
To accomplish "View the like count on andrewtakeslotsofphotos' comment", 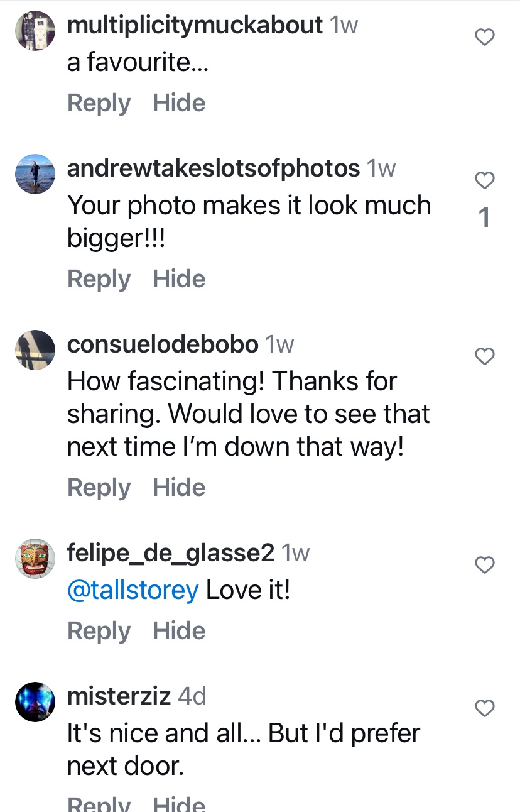I will 484,218.
